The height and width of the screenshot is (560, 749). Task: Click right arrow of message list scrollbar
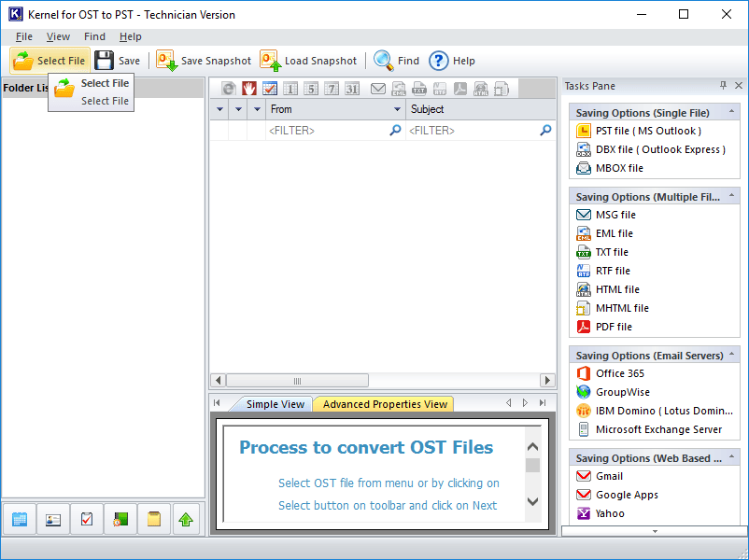547,381
